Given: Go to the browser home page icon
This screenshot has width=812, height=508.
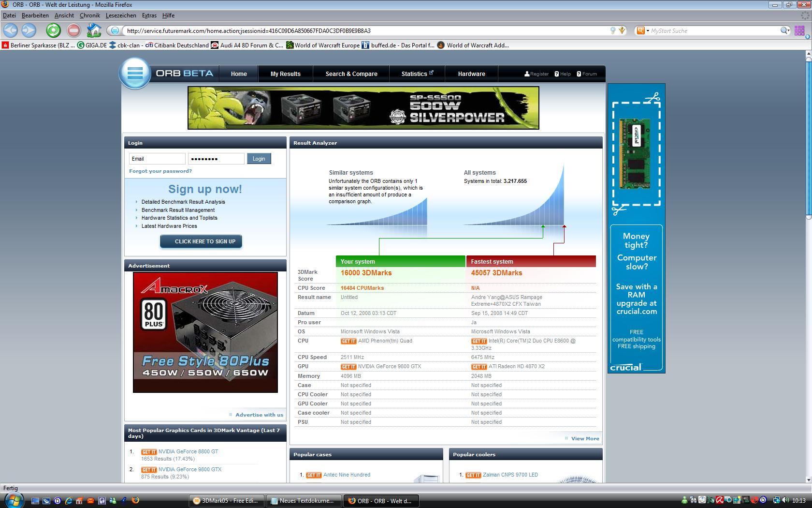Looking at the screenshot, I should (94, 30).
